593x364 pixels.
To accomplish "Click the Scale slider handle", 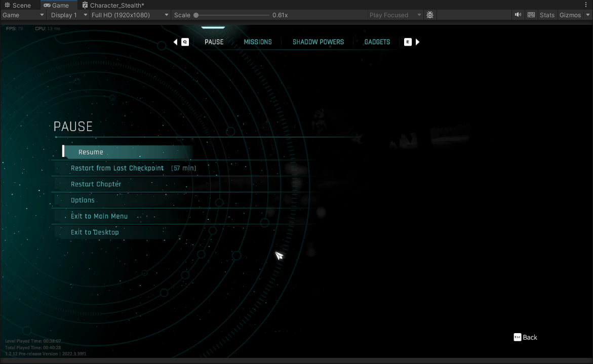I will coord(196,15).
